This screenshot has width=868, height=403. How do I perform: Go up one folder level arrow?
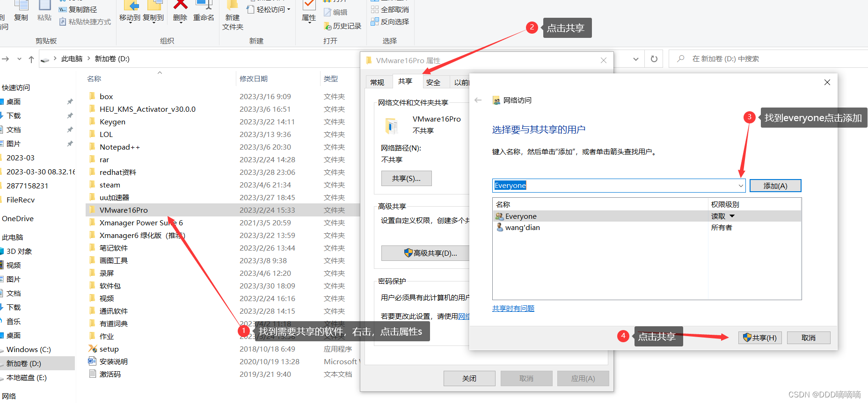pos(31,59)
